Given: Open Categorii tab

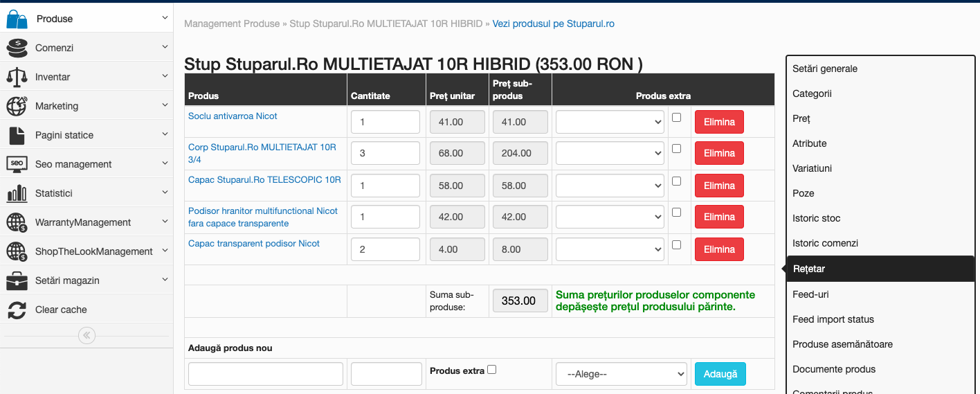Looking at the screenshot, I should [812, 93].
